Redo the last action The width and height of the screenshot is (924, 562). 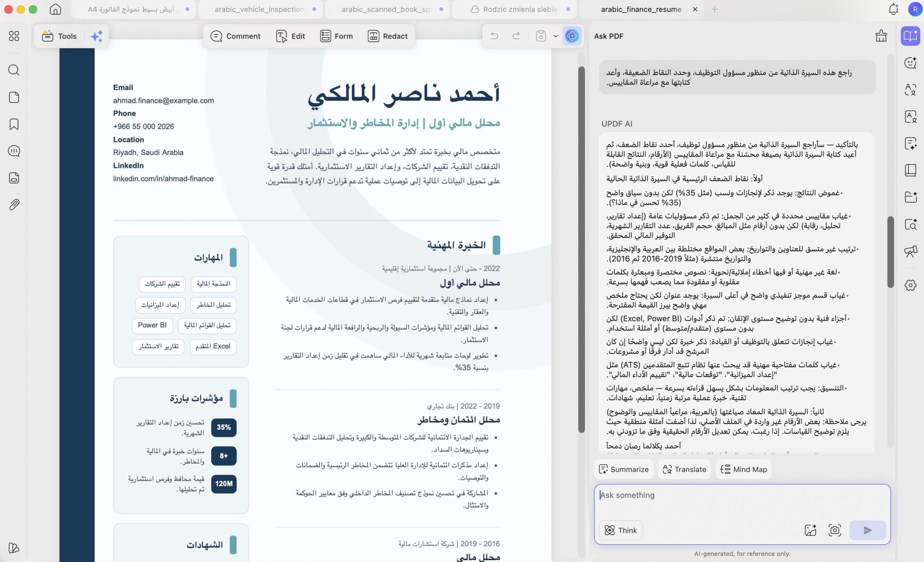tap(516, 36)
